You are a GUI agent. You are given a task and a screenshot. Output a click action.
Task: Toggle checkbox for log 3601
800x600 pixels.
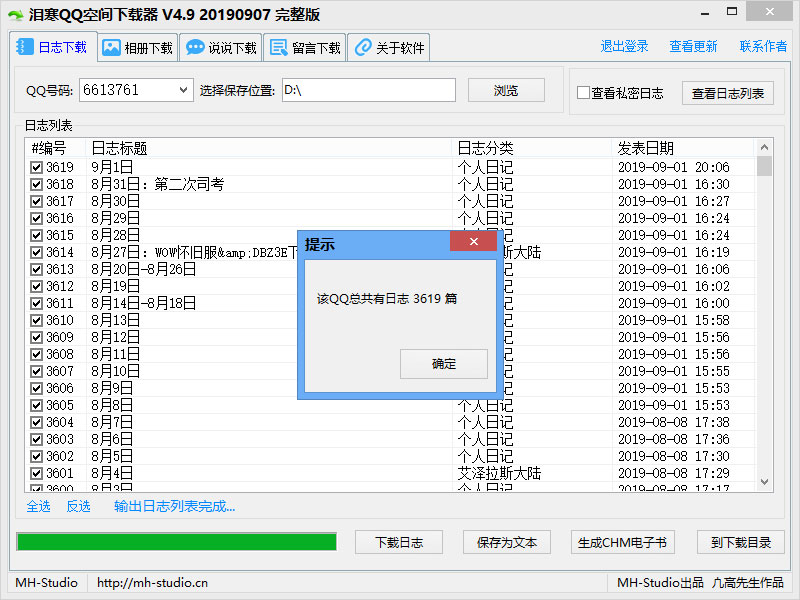click(x=36, y=473)
